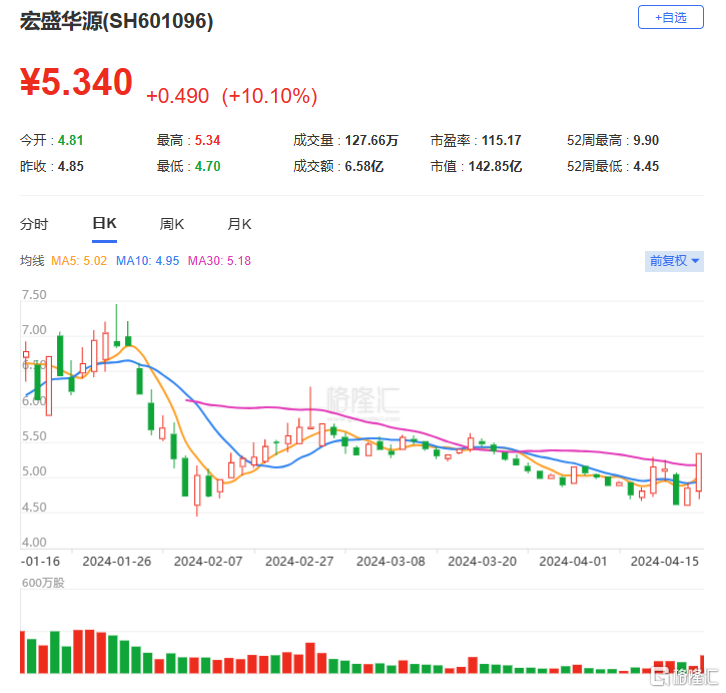
Task: Click the MA10: 4.95 indicator label
Action: point(147,261)
